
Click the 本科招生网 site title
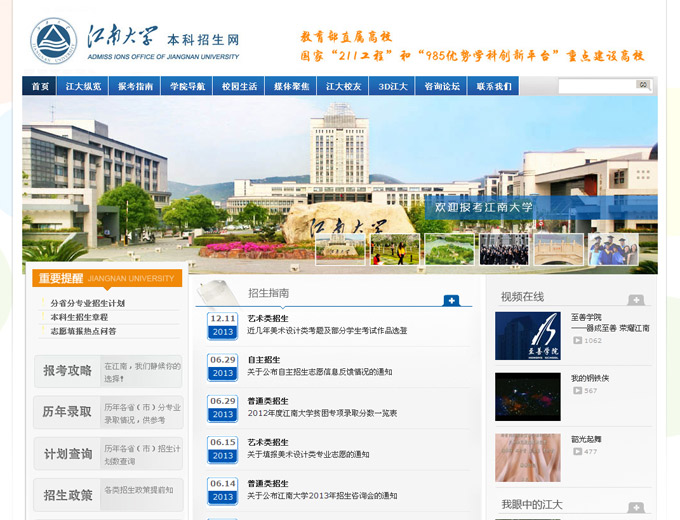203,40
